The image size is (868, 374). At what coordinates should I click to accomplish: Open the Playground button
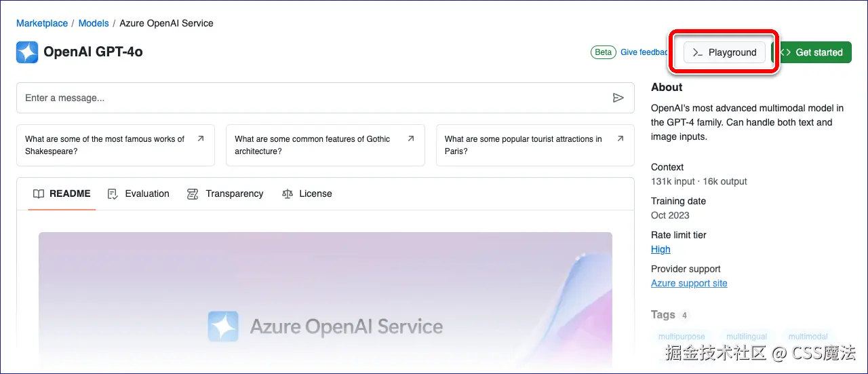click(724, 52)
